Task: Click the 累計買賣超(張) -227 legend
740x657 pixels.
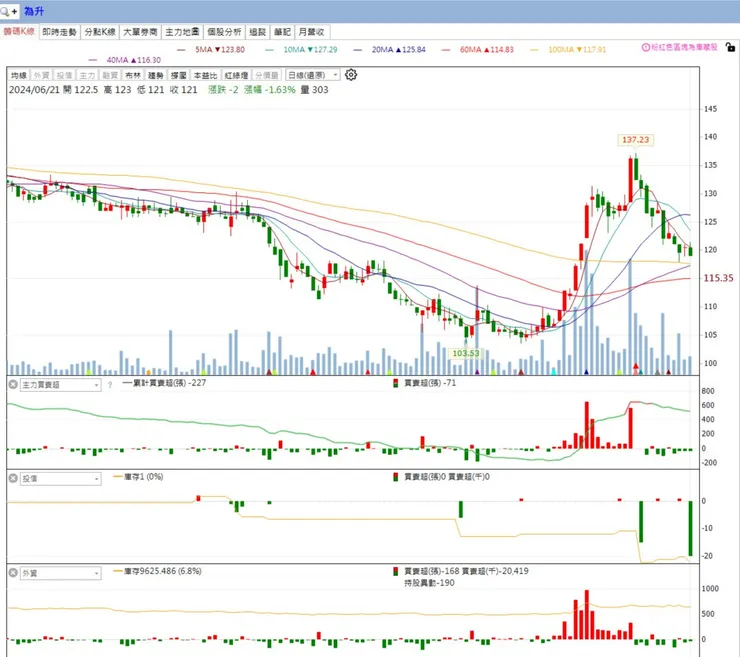Action: coord(164,383)
